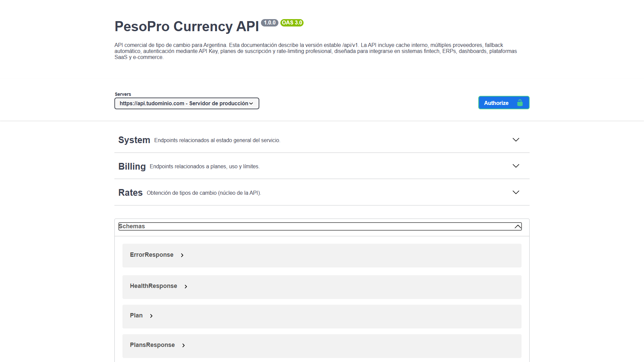Screen dimensions: 644x362
Task: Select the ErrorResponse schema name
Action: pos(152,255)
